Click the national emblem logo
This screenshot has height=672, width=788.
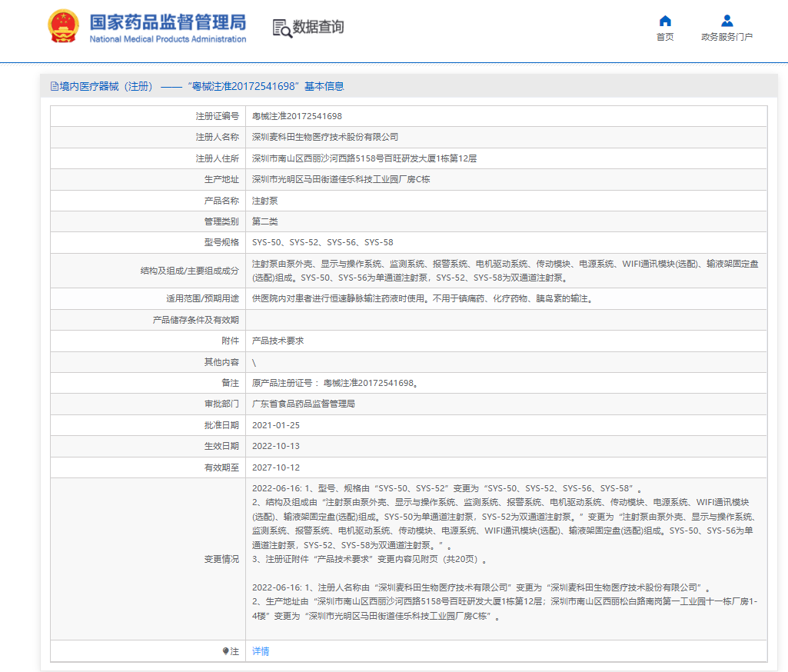point(63,27)
